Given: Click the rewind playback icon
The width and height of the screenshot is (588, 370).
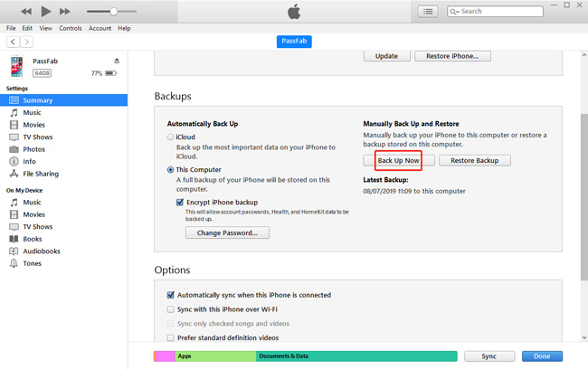Looking at the screenshot, I should [x=26, y=11].
